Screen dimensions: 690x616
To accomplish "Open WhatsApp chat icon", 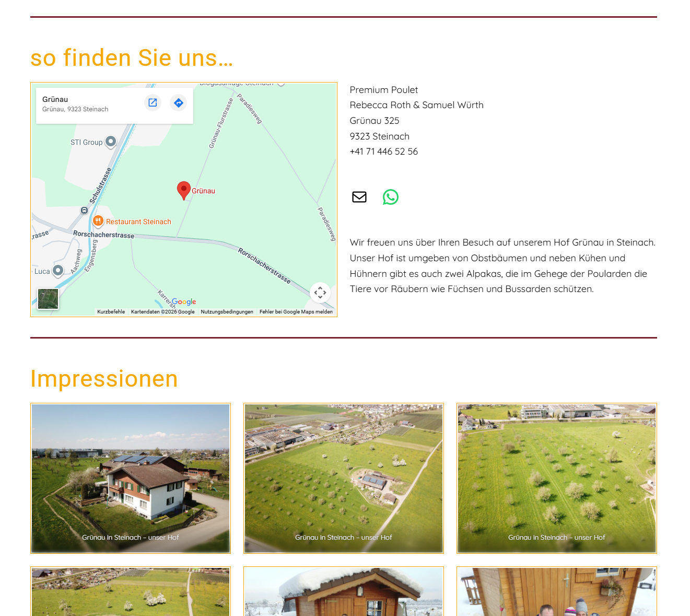I will [391, 197].
